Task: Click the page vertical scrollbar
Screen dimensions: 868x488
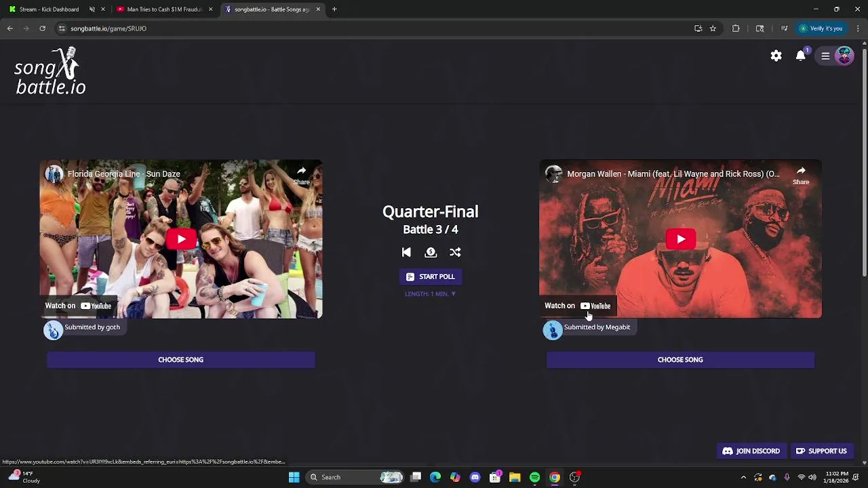Action: [864, 161]
